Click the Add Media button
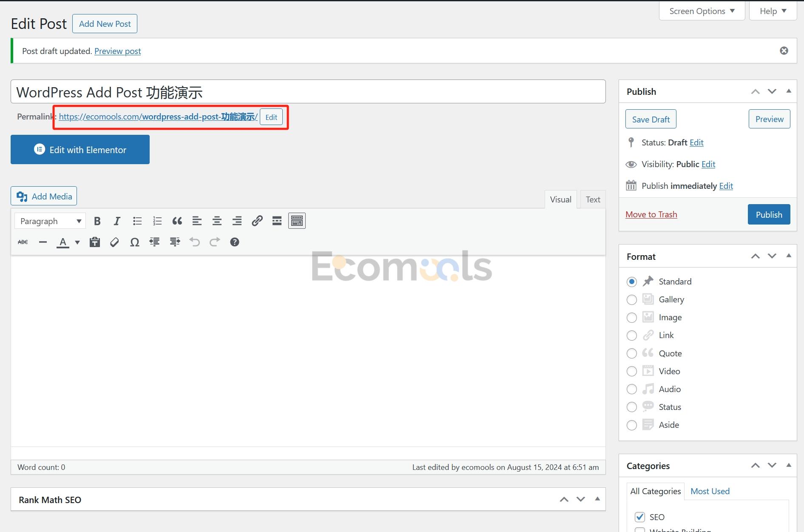The image size is (804, 532). click(44, 196)
